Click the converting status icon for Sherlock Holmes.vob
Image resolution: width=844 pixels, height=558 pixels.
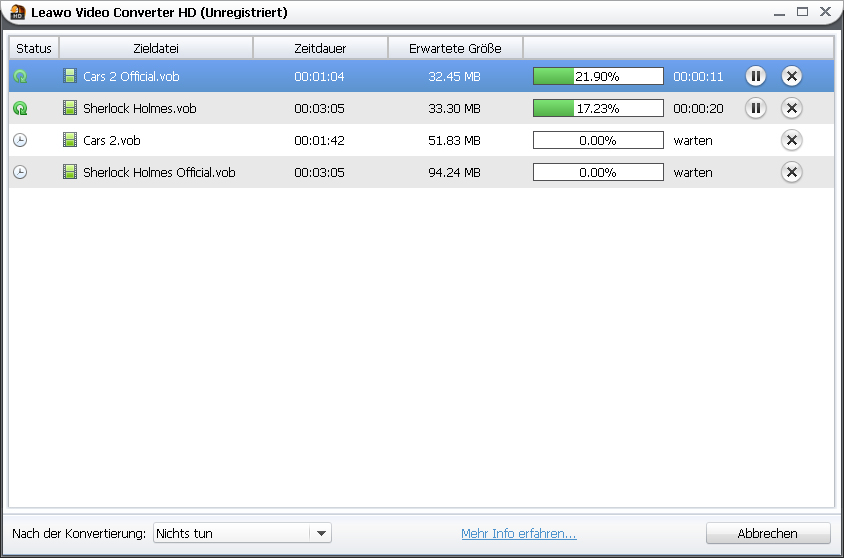(20, 109)
